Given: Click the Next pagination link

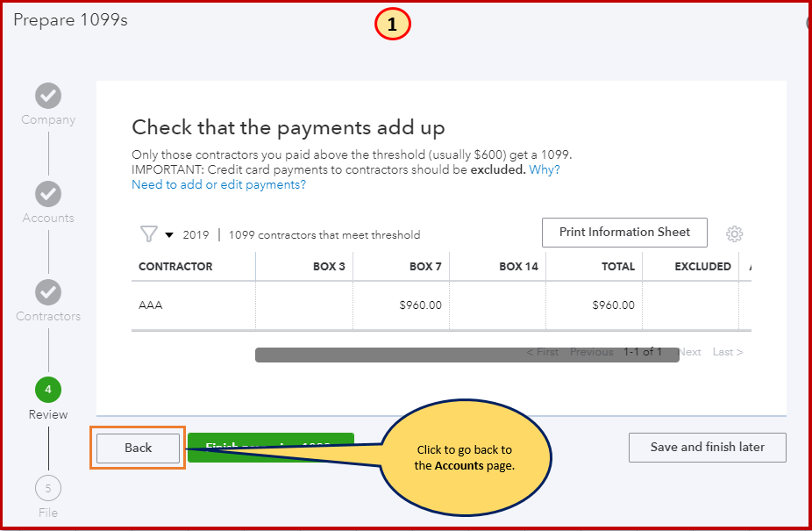Looking at the screenshot, I should click(x=690, y=352).
